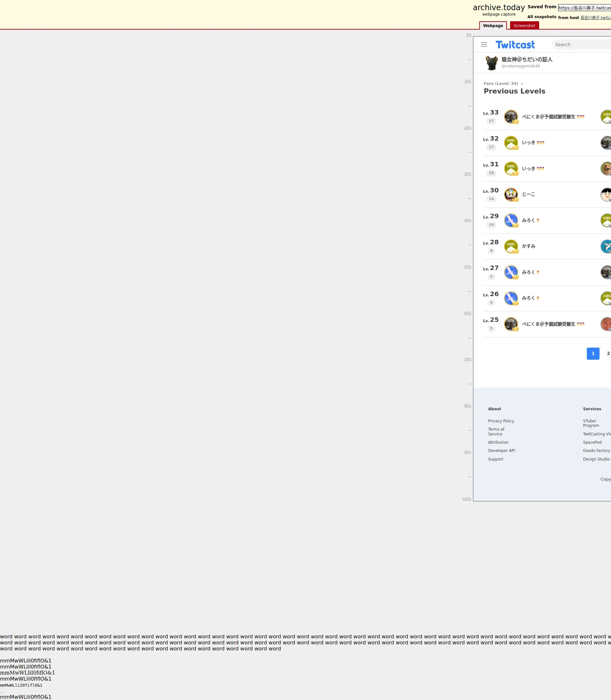This screenshot has height=700, width=611.
Task: Click the Twitcast logo
Action: tap(515, 45)
